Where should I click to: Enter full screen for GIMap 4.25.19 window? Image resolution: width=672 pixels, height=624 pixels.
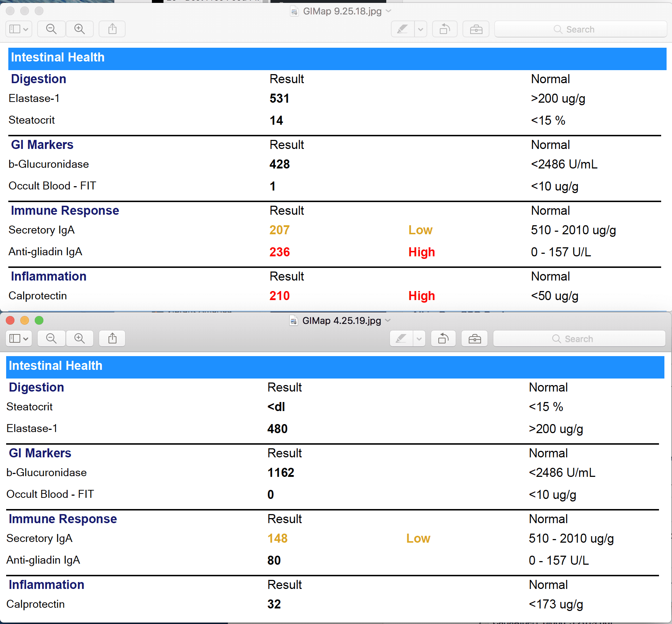tap(39, 320)
